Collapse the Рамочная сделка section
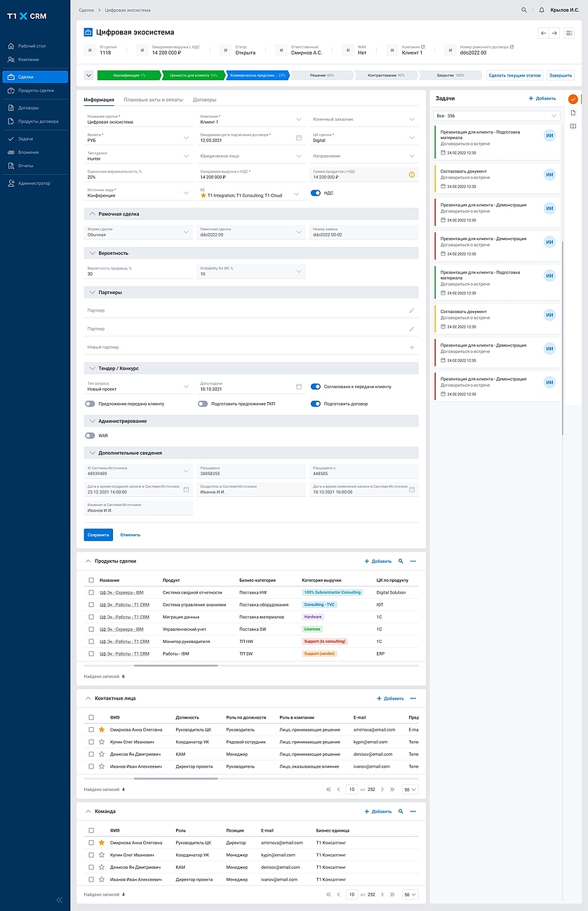This screenshot has width=588, height=911. click(x=93, y=213)
